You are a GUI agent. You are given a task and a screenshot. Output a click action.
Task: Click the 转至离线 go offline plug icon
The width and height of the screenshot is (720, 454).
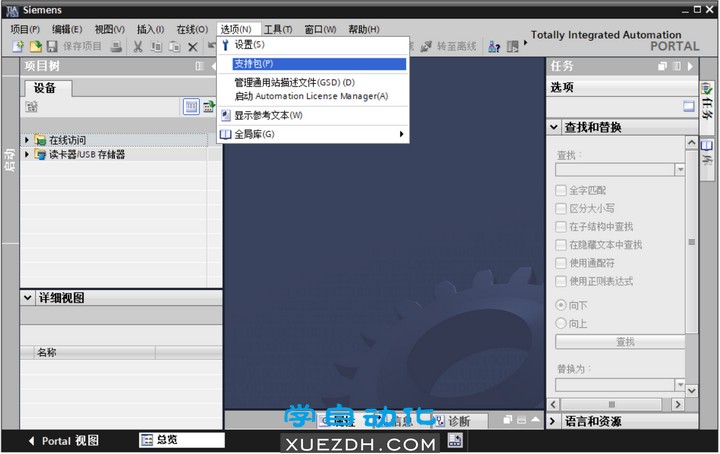(x=426, y=46)
